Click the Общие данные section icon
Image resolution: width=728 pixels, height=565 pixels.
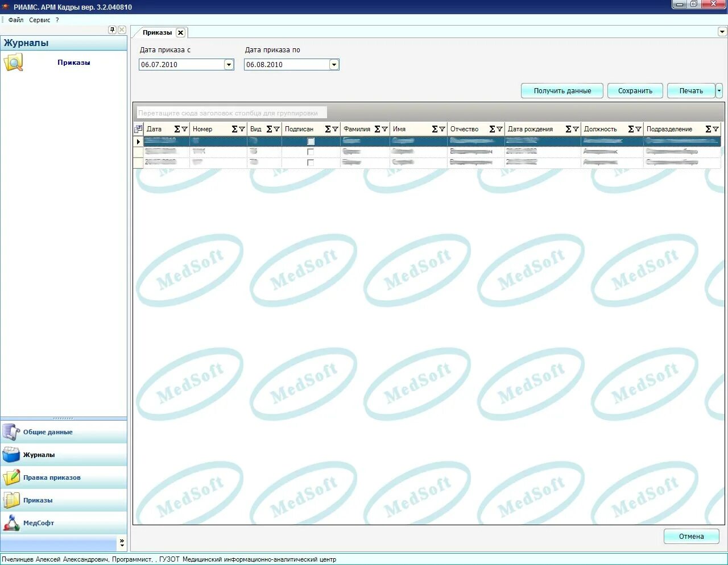[11, 432]
